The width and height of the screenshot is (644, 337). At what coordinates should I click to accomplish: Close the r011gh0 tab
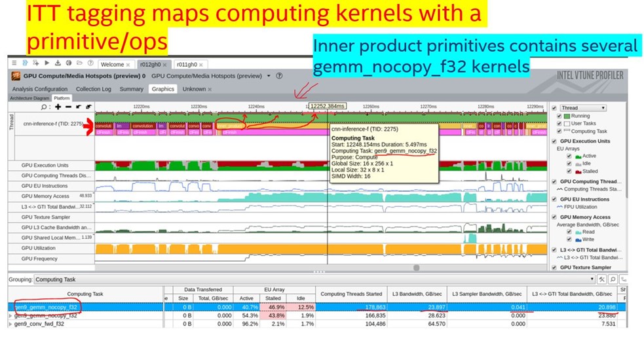pos(201,65)
